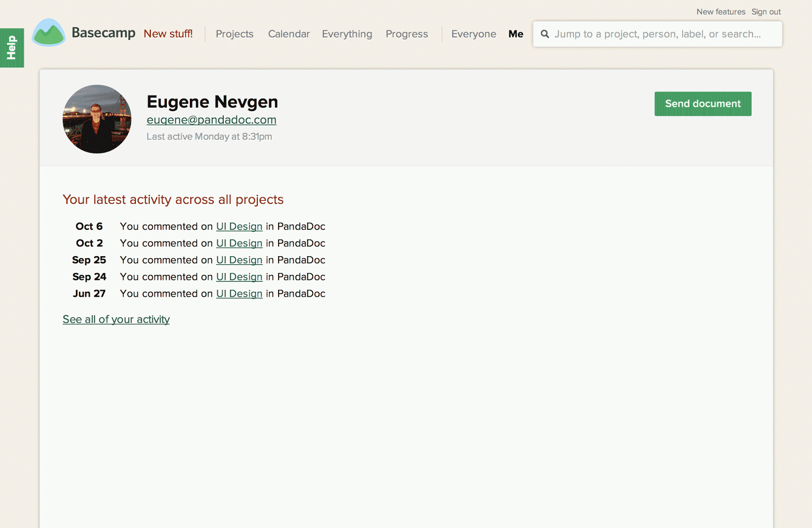This screenshot has width=812, height=528.
Task: Click Eugene Nevgen's profile photo
Action: click(97, 119)
